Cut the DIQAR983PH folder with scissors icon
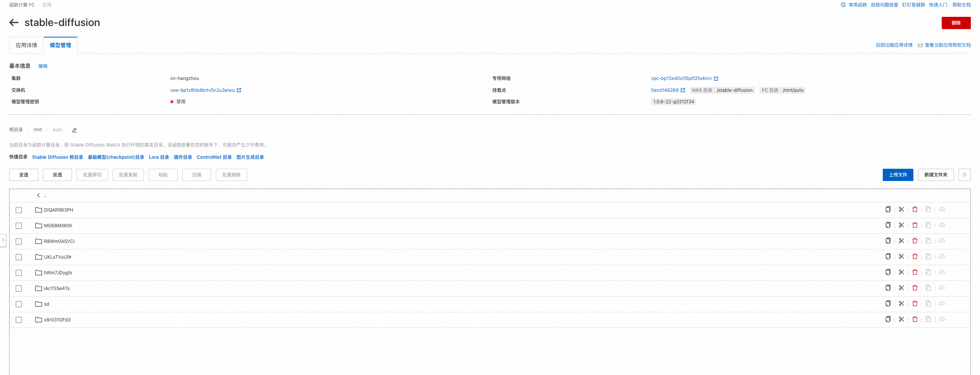The image size is (980, 375). (x=902, y=209)
